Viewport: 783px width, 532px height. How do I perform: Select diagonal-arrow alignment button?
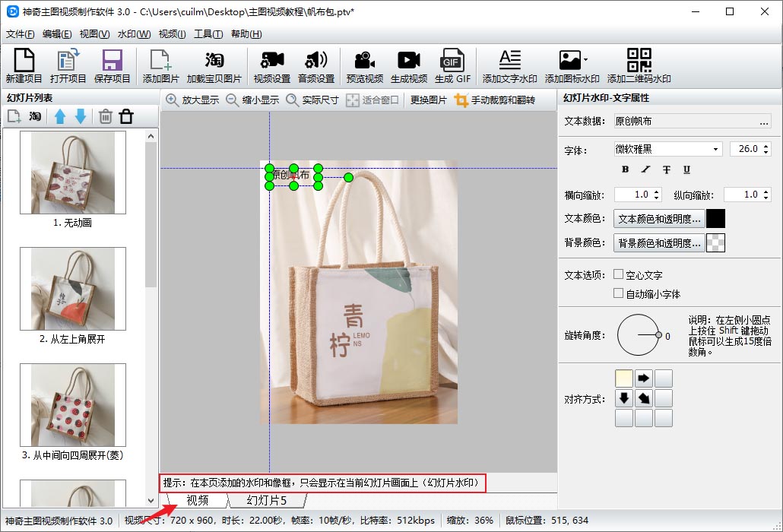644,398
